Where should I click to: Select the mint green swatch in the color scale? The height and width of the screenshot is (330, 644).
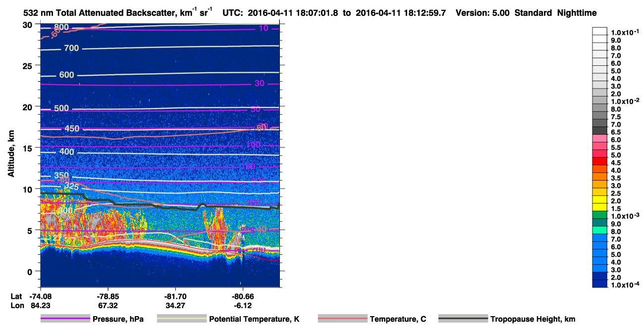pos(599,230)
